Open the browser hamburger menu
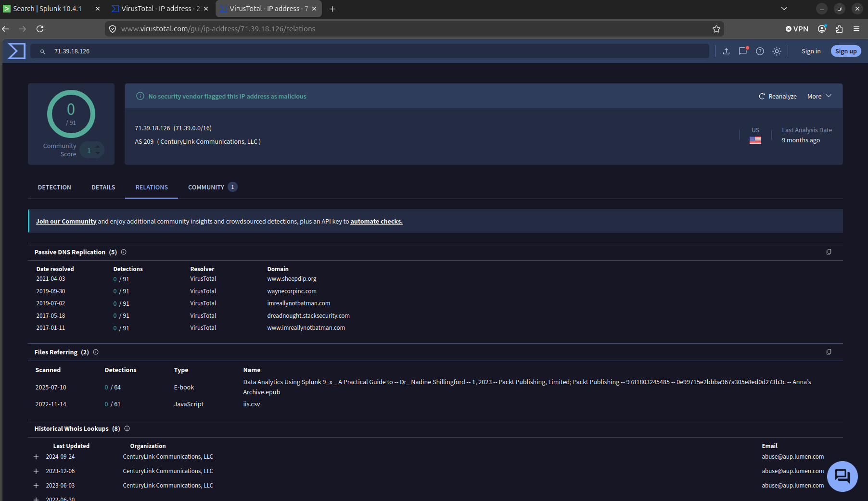This screenshot has height=501, width=868. point(856,29)
